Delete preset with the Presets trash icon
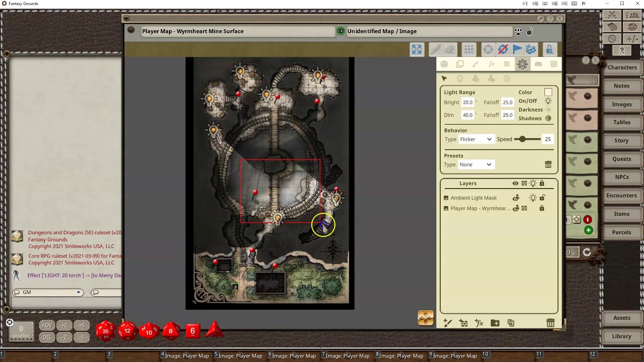Image resolution: width=644 pixels, height=362 pixels. coord(548,164)
